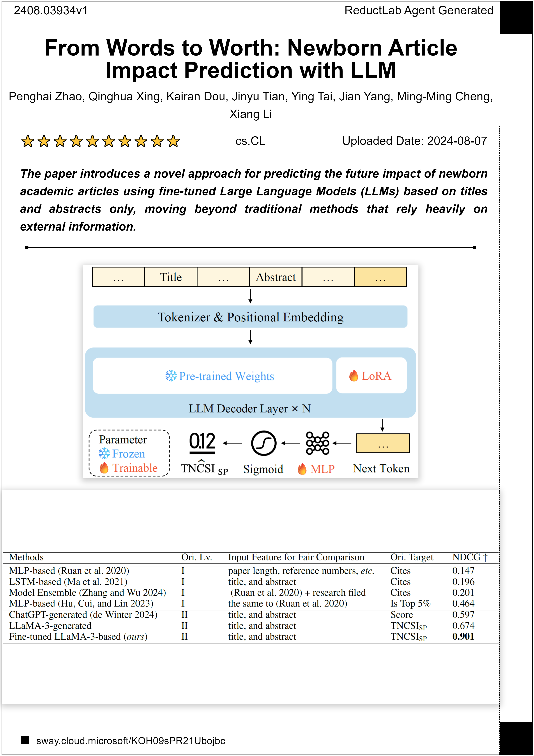The image size is (534, 756).
Task: Click the Tokenizer & Positional Embedding block
Action: point(250,317)
